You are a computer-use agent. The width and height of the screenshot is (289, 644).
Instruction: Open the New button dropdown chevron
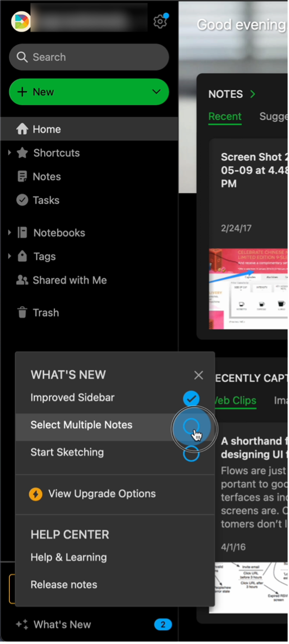click(x=157, y=92)
